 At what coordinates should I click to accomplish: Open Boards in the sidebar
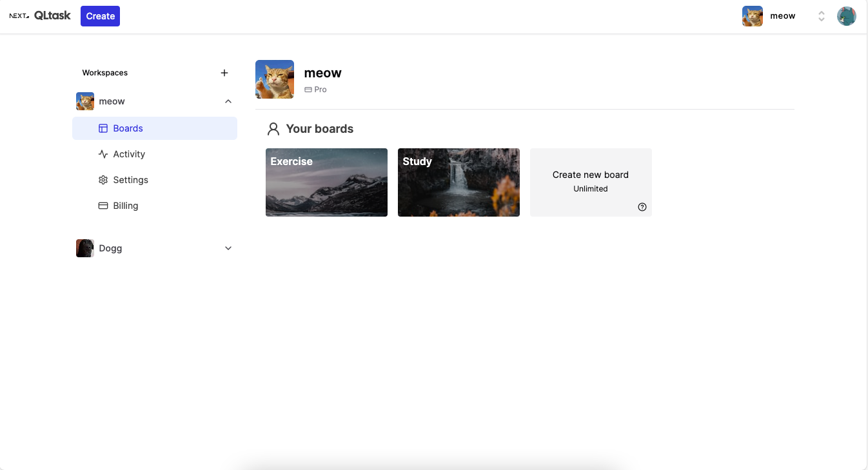(x=155, y=128)
